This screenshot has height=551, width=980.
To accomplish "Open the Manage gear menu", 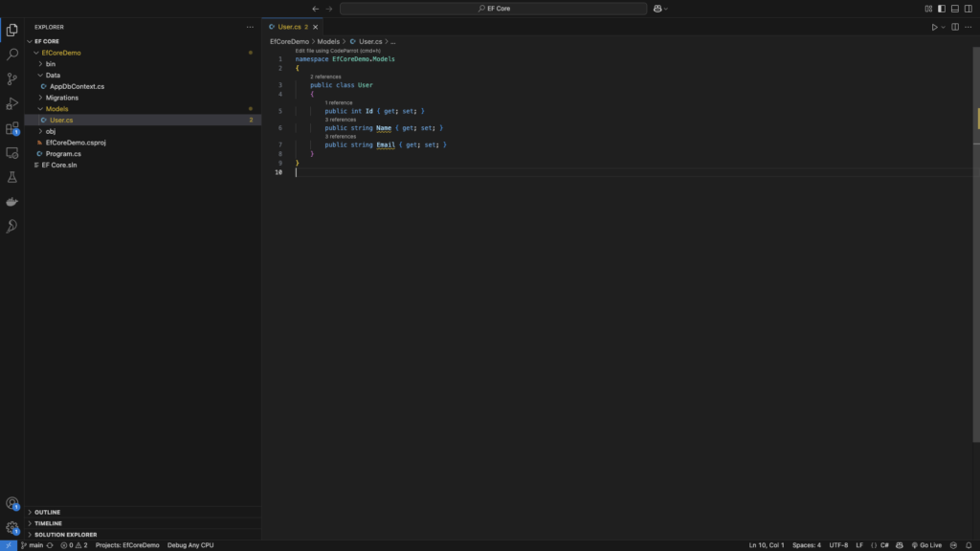I will pyautogui.click(x=11, y=528).
